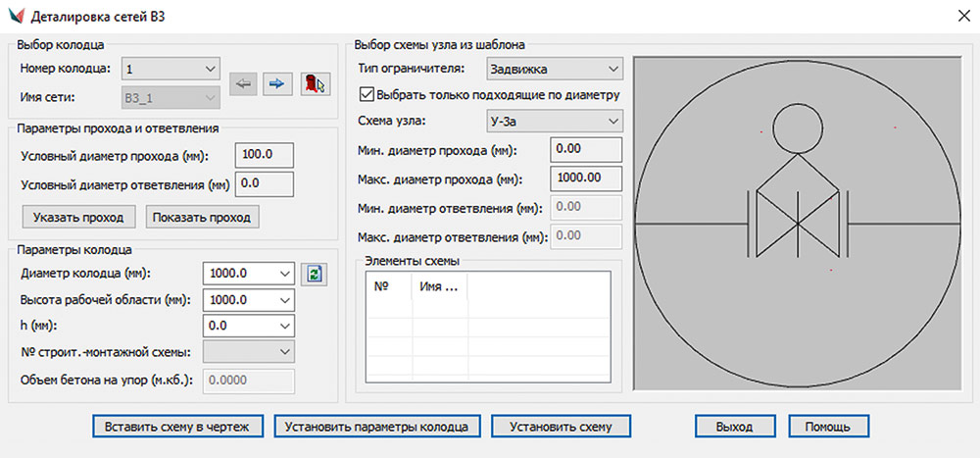
Task: Expand the Диаметр колодца dropdown
Action: click(x=285, y=274)
